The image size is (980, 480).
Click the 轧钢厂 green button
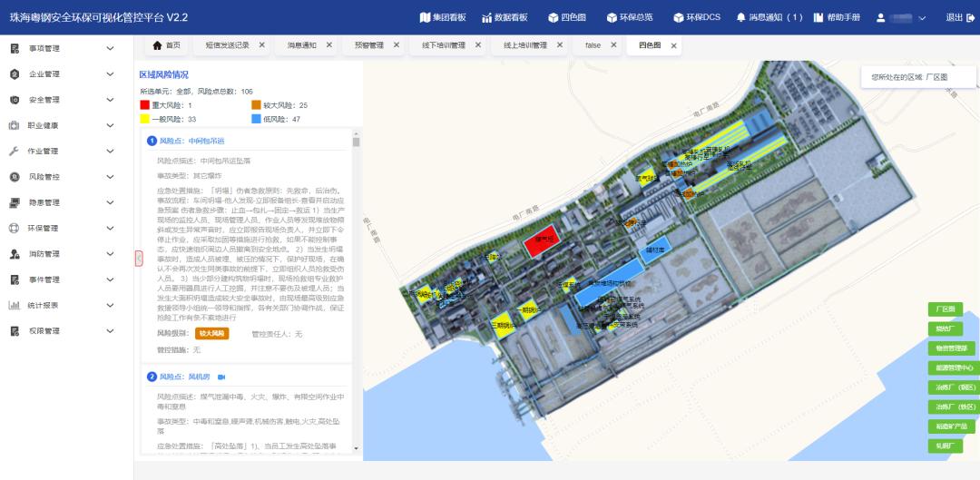(945, 446)
